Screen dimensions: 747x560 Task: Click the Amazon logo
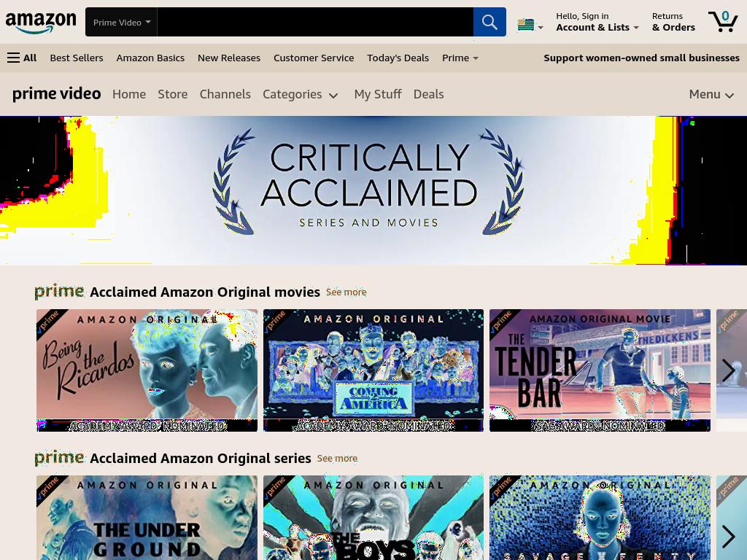click(x=41, y=23)
